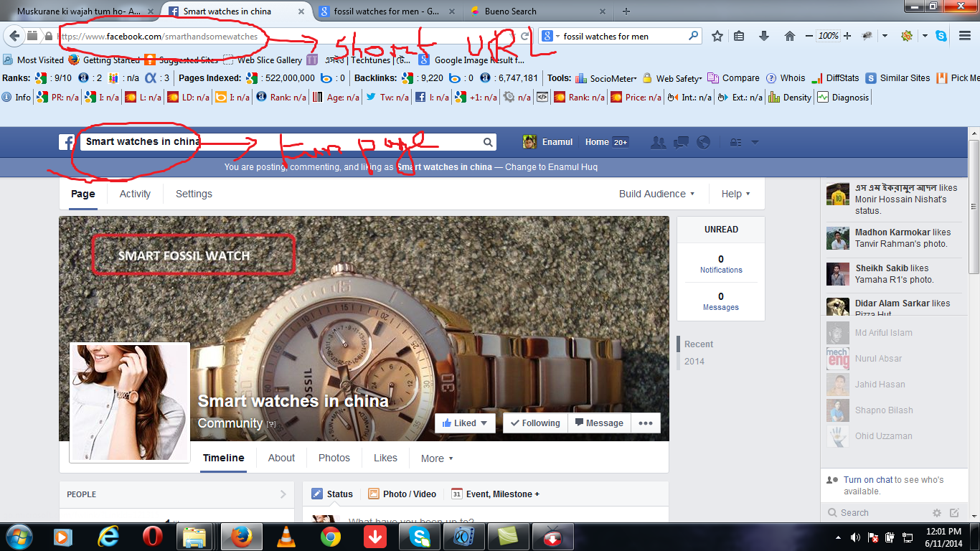Open the Activity tab
Image resolution: width=980 pixels, height=551 pixels.
tap(135, 194)
